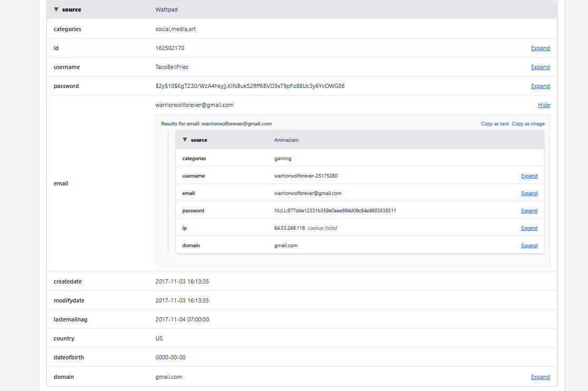Copy email results as image
This screenshot has width=588, height=391.
[528, 124]
